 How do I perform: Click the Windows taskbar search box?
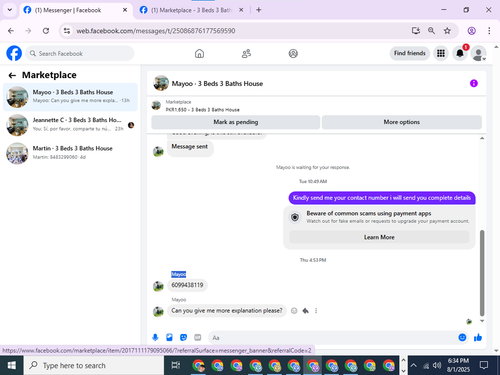click(94, 365)
